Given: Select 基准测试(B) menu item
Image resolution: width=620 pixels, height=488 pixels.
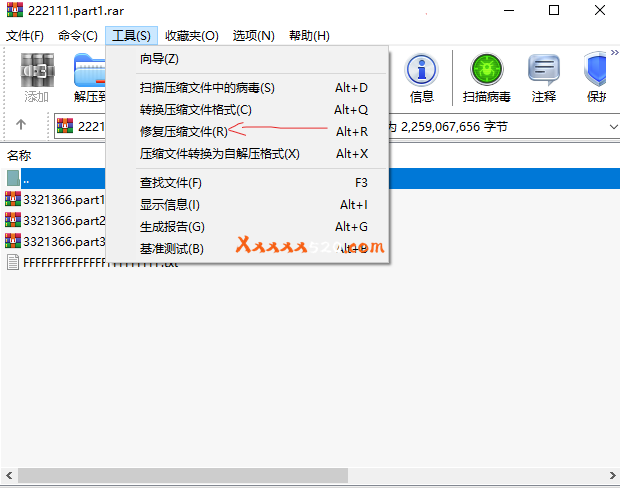Looking at the screenshot, I should [x=248, y=248].
